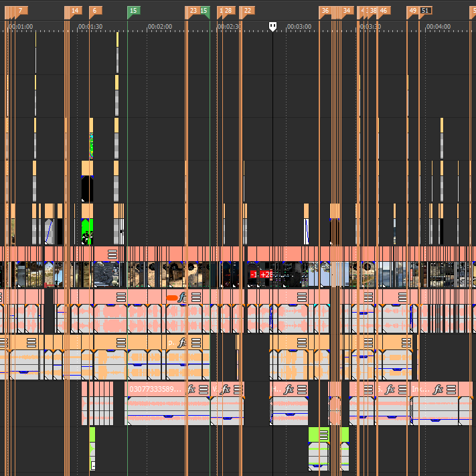Viewport: 476px width, 476px height.
Task: Jump to marker 28
Action: coord(228,11)
